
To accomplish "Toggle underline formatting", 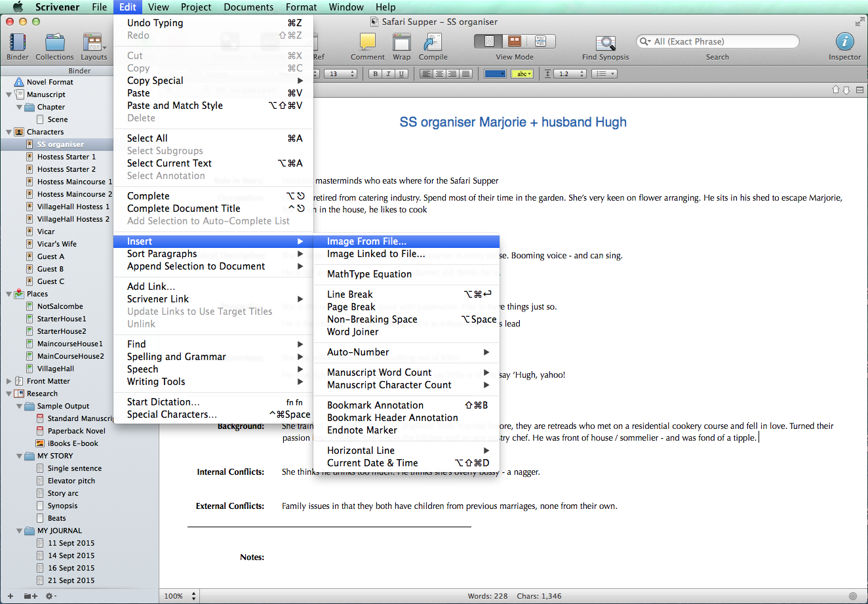I will [x=402, y=74].
